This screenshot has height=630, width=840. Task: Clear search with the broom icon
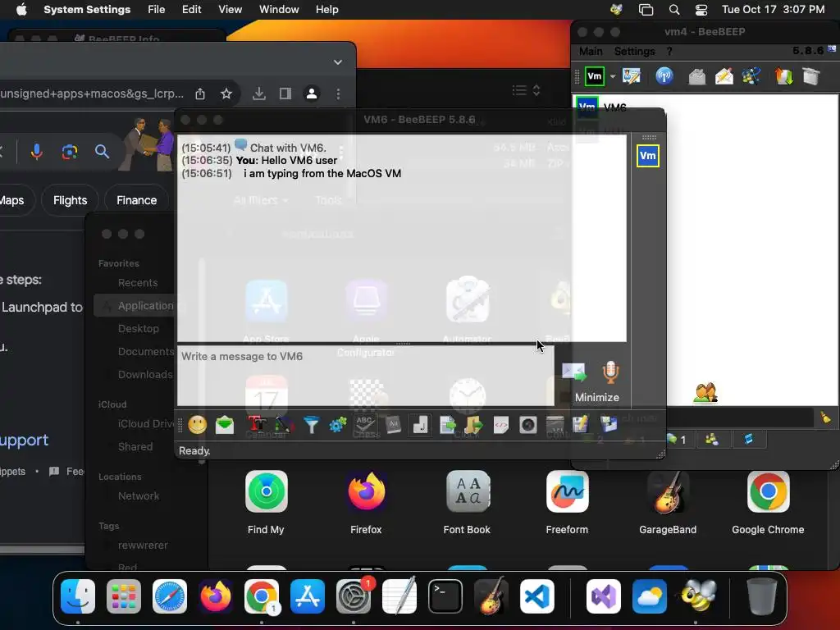pos(825,417)
